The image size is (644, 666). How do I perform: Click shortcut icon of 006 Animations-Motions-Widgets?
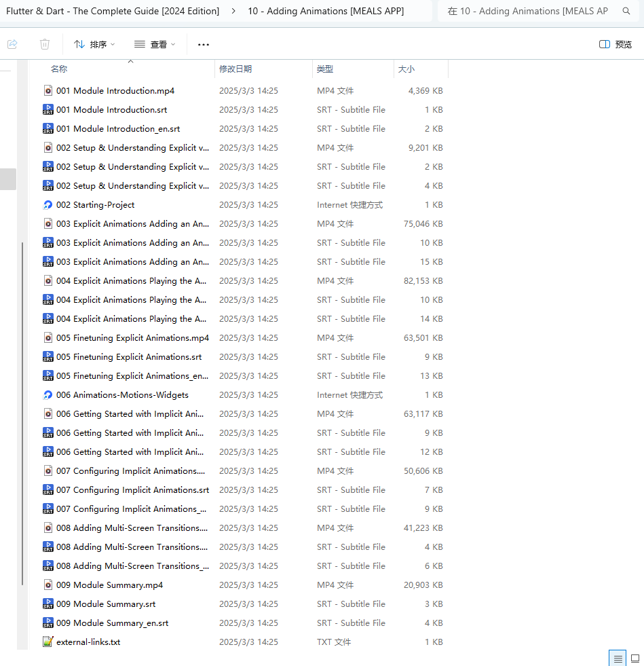(48, 394)
